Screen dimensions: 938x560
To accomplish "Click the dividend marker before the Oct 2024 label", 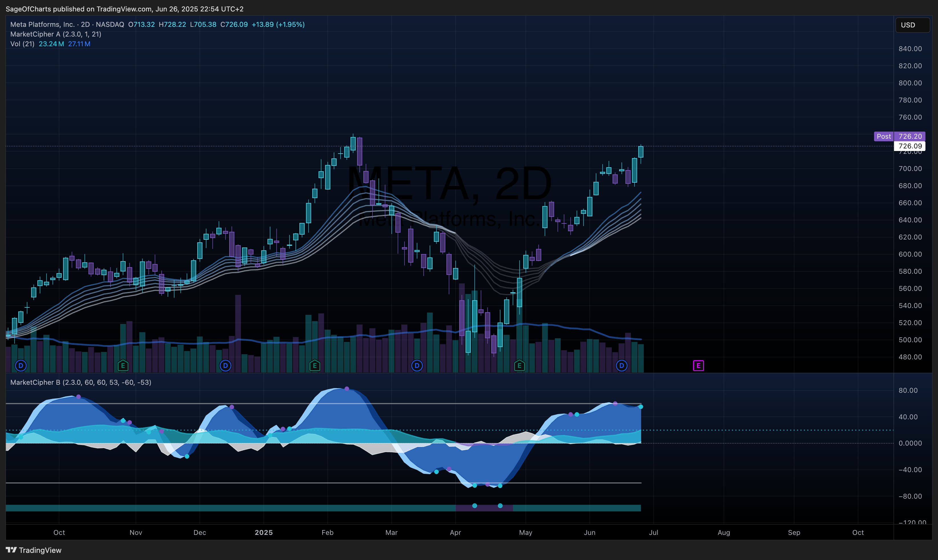I will (x=21, y=365).
